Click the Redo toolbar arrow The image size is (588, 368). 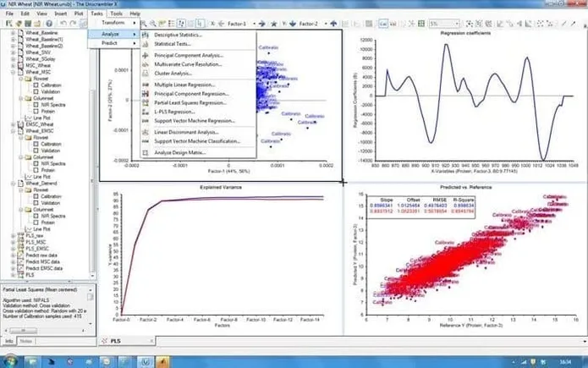coord(73,23)
